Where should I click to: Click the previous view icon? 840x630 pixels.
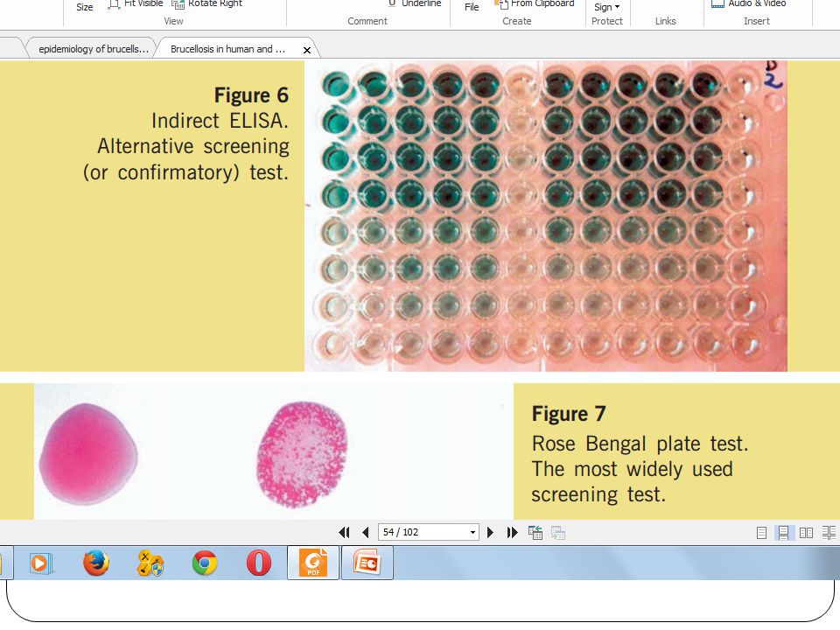click(535, 533)
